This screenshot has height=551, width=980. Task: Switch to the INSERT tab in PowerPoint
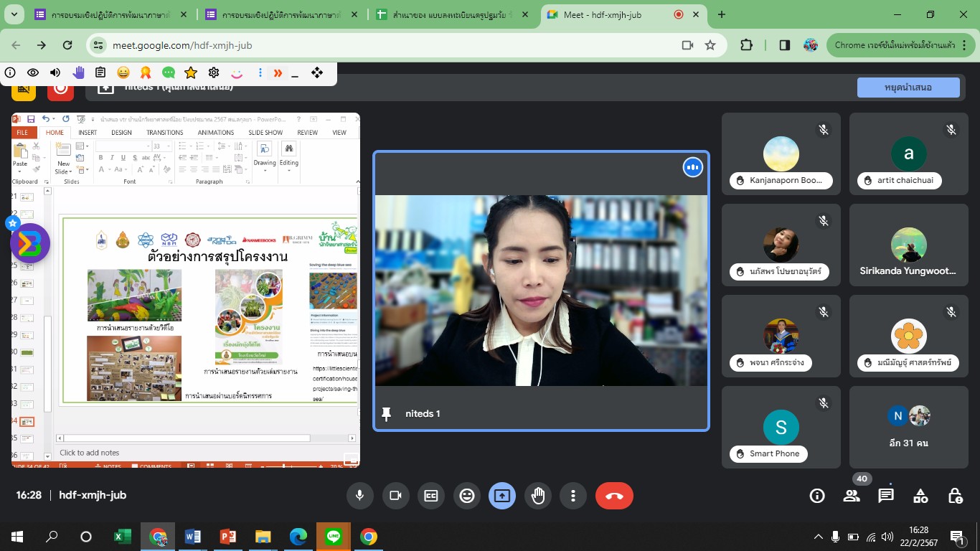click(88, 133)
